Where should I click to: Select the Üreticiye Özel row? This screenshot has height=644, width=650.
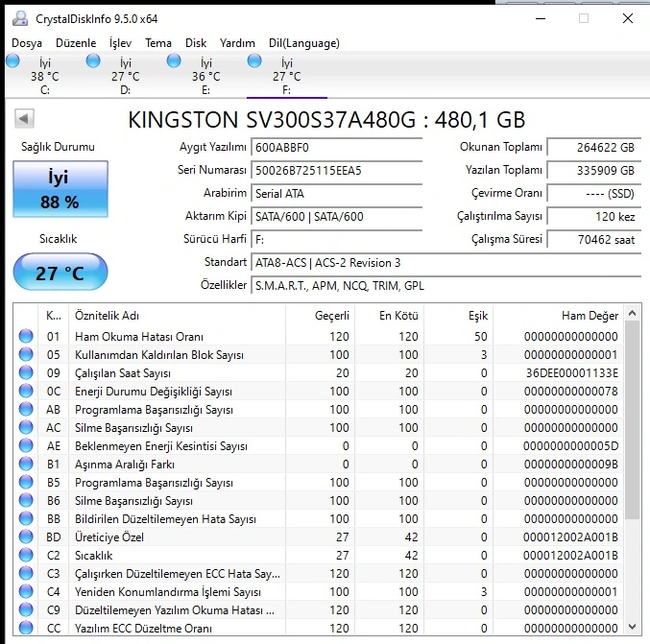pos(319,537)
